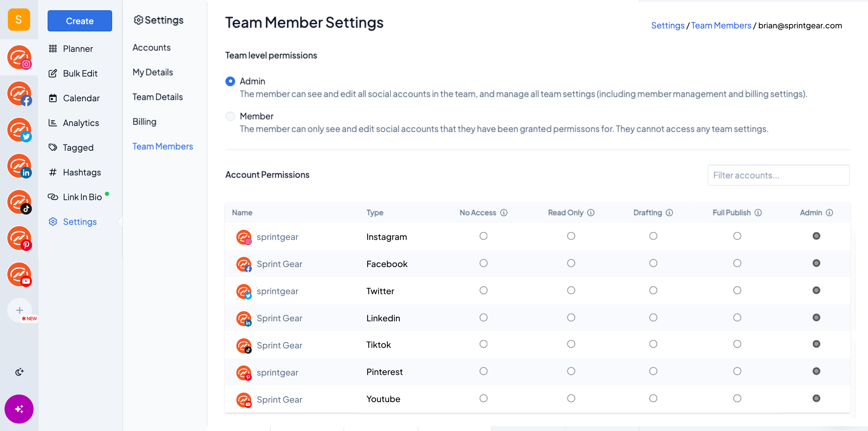
Task: Select the Member team level permission
Action: pos(230,116)
